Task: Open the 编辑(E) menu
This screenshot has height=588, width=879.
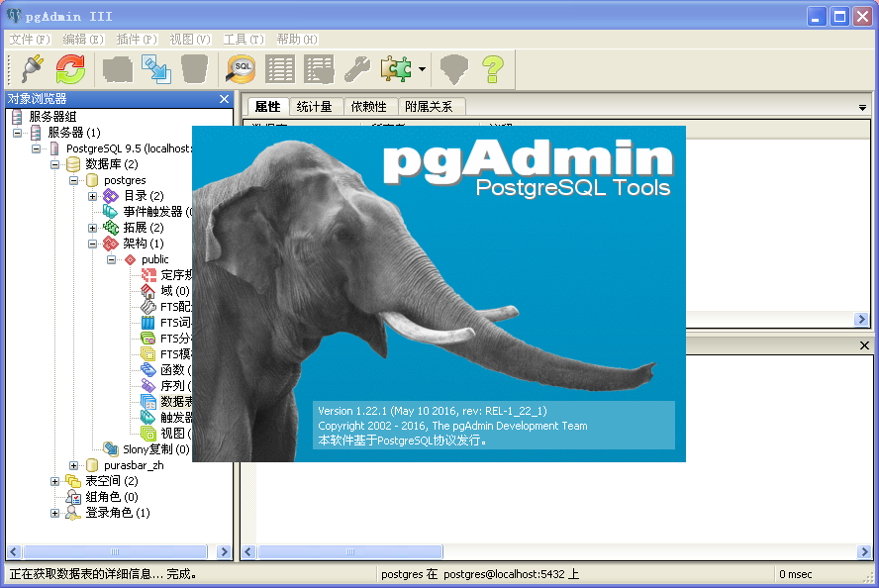Action: tap(83, 40)
